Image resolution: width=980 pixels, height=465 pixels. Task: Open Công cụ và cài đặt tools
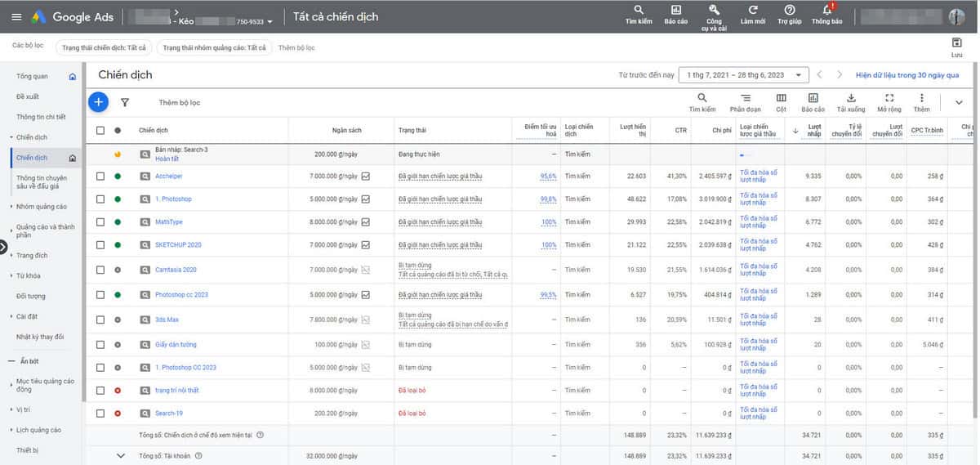(714, 17)
